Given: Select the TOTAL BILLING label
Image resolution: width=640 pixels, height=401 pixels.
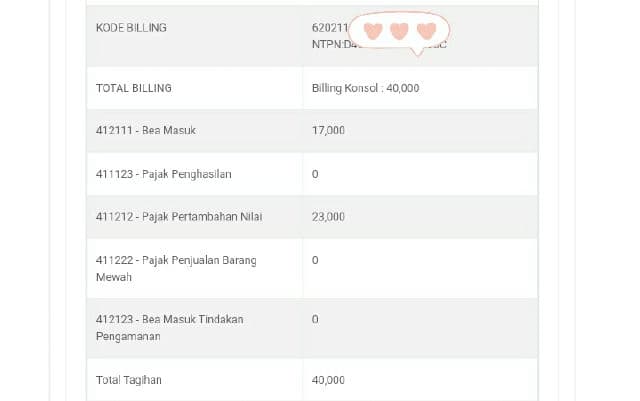Looking at the screenshot, I should [x=134, y=88].
